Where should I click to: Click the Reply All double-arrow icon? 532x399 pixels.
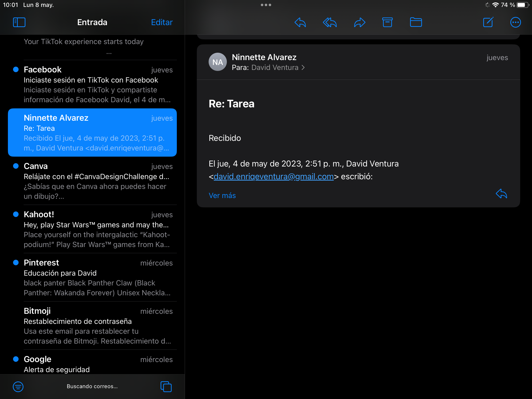(330, 22)
